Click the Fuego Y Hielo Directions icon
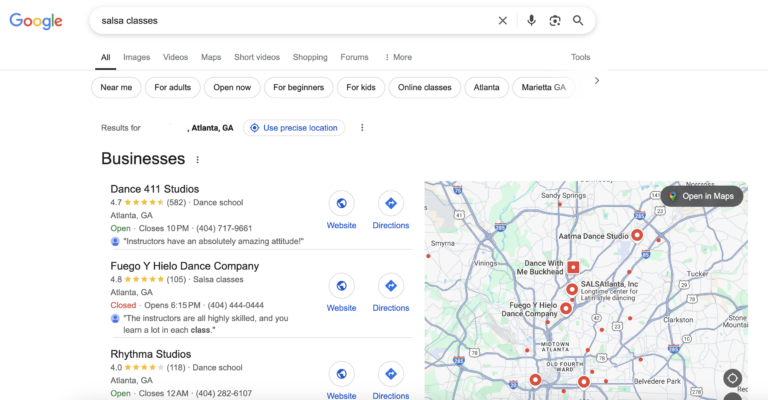 [391, 285]
